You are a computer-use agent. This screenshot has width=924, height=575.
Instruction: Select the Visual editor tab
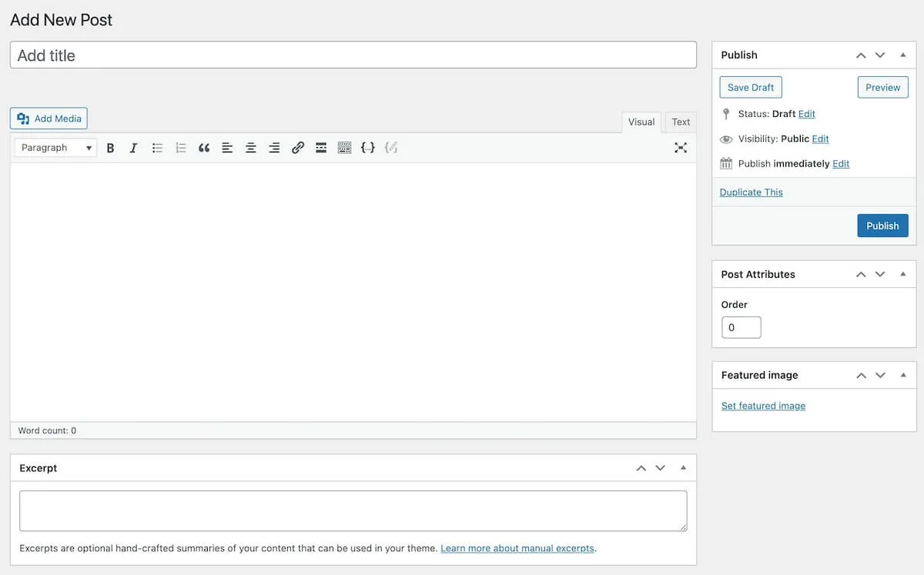[641, 122]
